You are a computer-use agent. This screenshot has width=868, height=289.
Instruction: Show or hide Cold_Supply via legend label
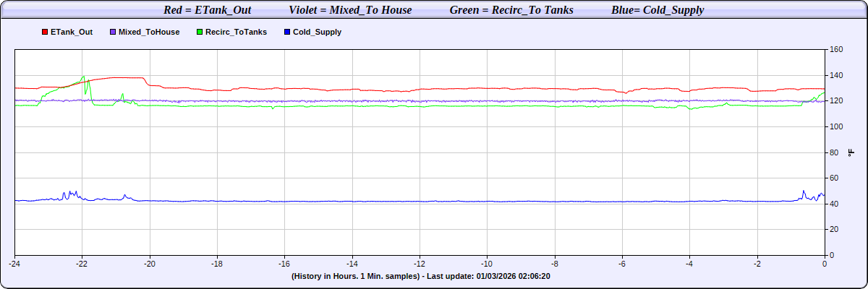pyautogui.click(x=318, y=33)
